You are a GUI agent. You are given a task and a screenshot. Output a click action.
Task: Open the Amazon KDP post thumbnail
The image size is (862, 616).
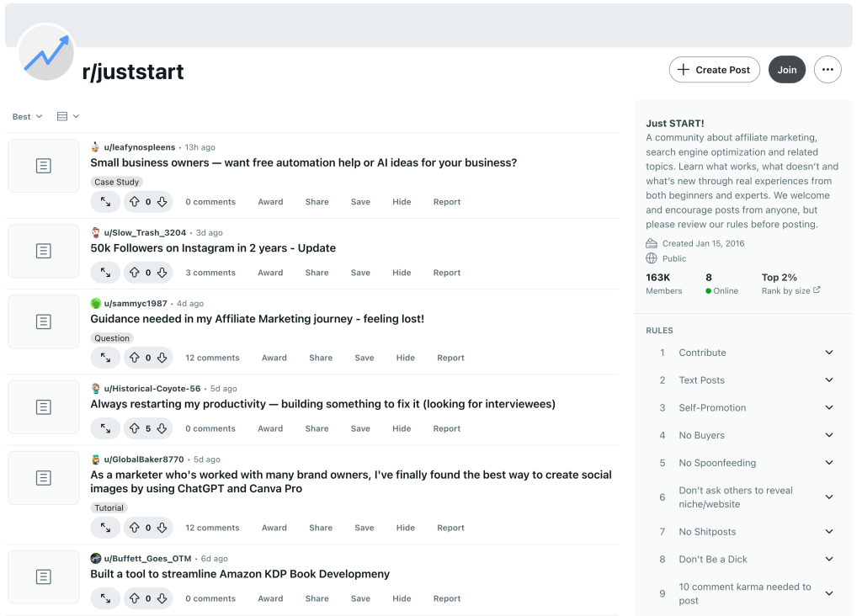point(44,576)
